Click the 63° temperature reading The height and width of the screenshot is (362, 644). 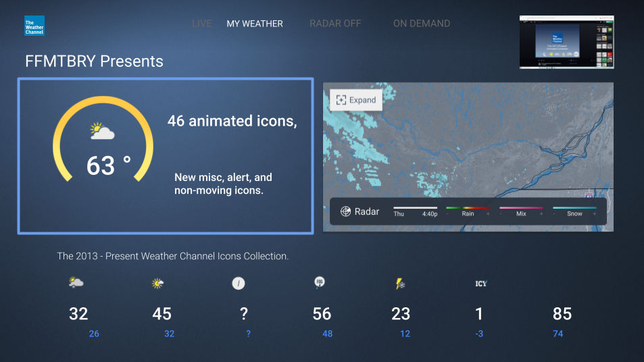[x=108, y=165]
